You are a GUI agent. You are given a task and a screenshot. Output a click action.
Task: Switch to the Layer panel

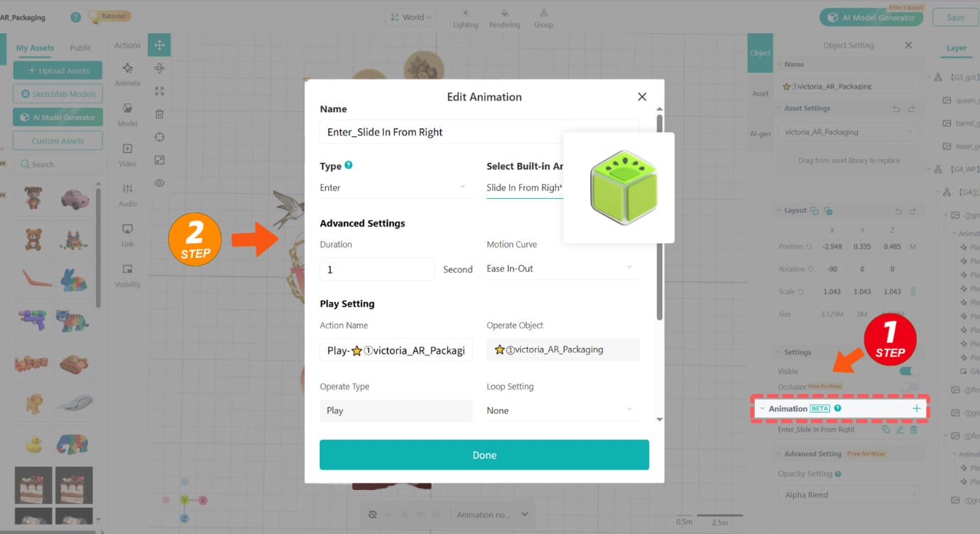coord(956,48)
